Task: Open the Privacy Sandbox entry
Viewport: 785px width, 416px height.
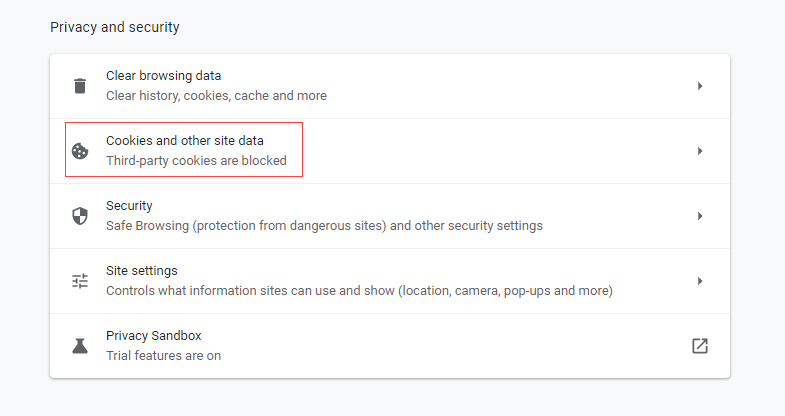Action: pyautogui.click(x=153, y=336)
